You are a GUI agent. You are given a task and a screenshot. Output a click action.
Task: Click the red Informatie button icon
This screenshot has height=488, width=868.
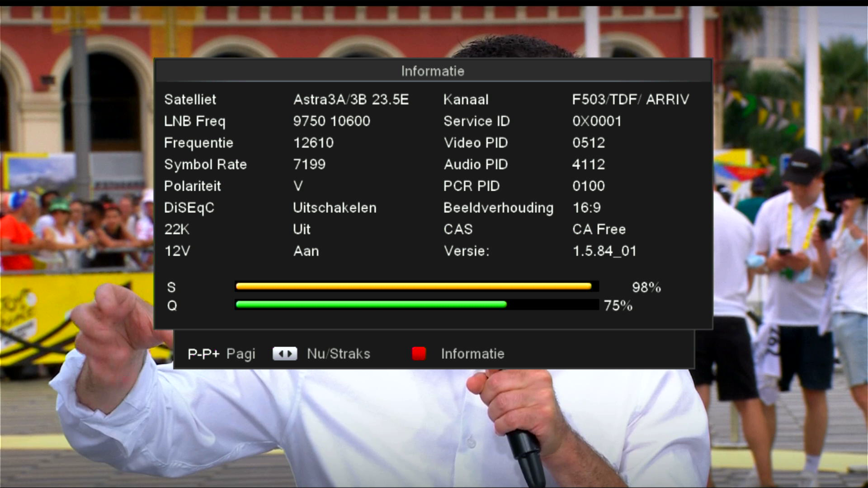tap(419, 353)
